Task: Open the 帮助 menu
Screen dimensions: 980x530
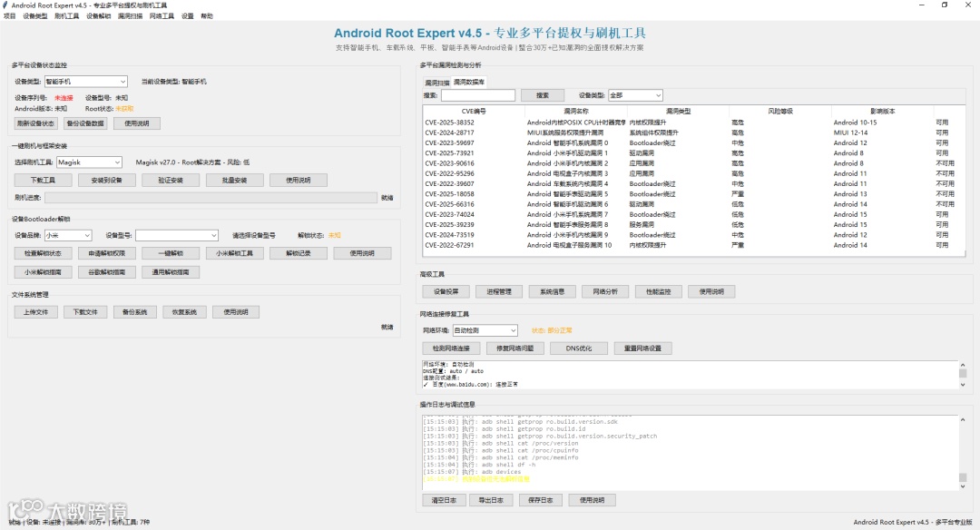Action: (x=207, y=16)
